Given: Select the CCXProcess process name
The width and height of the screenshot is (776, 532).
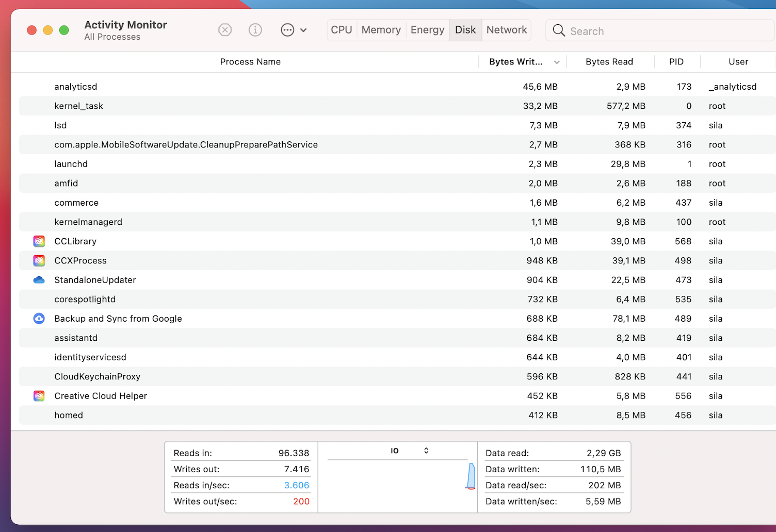Looking at the screenshot, I should tap(80, 261).
